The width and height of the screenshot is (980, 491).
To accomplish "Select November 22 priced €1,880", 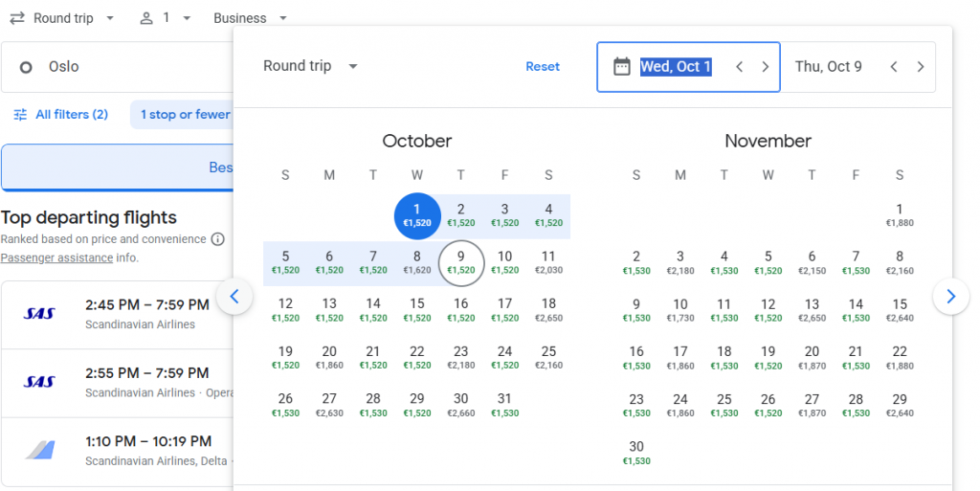I will tap(900, 358).
